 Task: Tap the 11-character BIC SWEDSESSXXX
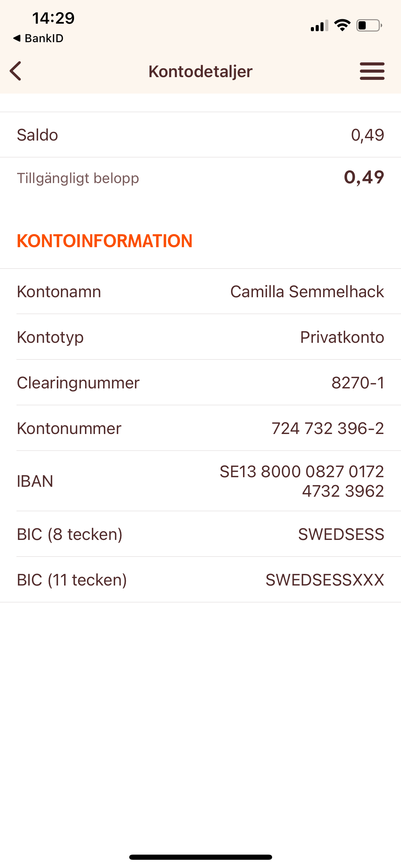[x=325, y=580]
